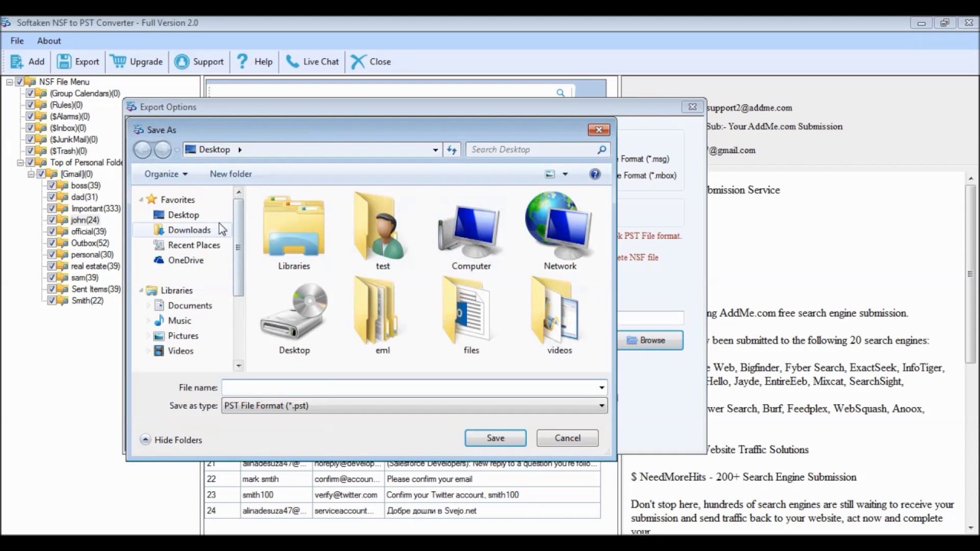Open the About menu
The height and width of the screenshot is (551, 980).
(x=49, y=41)
